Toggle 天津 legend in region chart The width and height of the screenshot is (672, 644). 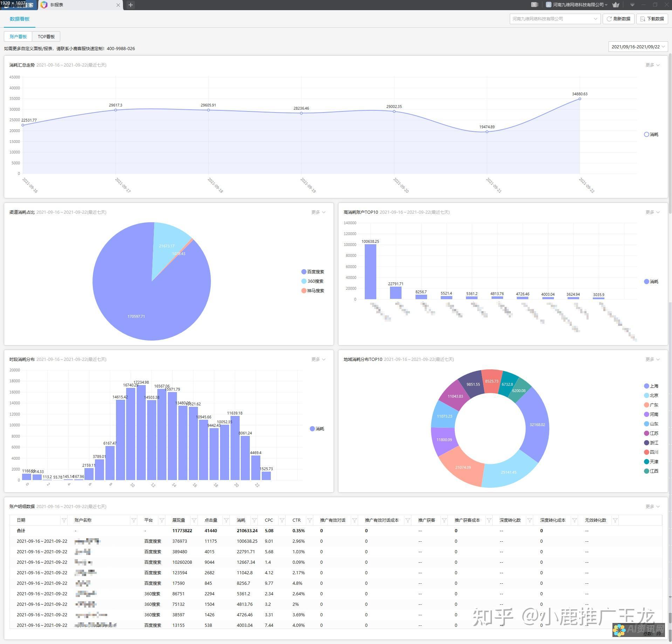pyautogui.click(x=651, y=462)
